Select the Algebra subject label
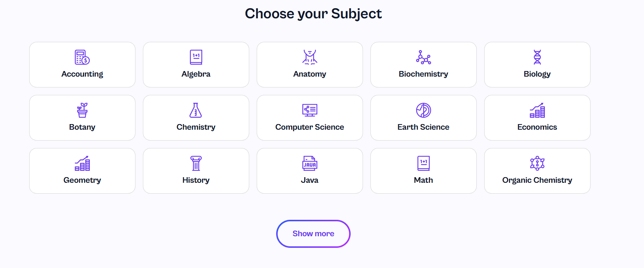The width and height of the screenshot is (644, 268). tap(196, 74)
